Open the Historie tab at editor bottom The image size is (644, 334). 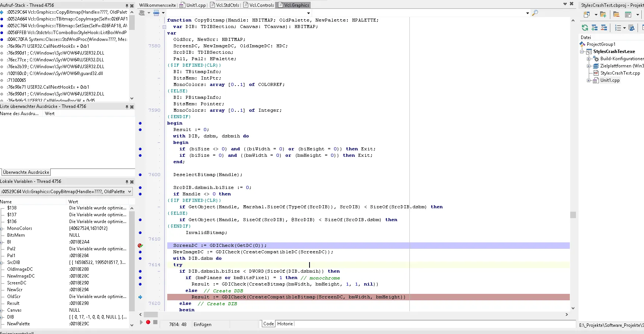click(285, 324)
